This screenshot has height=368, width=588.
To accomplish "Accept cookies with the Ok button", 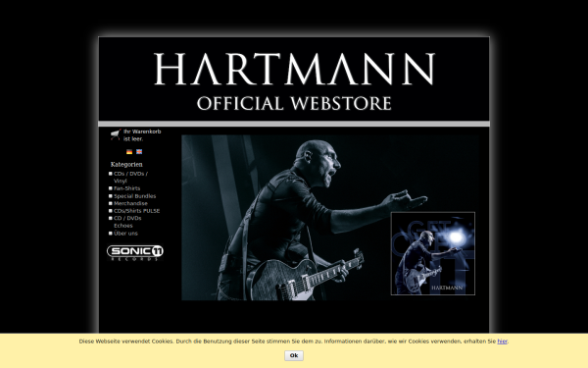I will [x=294, y=355].
